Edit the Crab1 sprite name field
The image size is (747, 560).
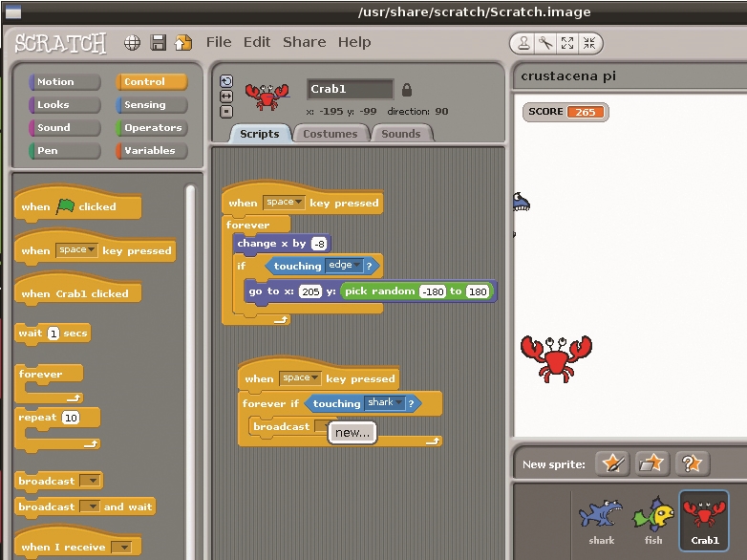(x=351, y=89)
